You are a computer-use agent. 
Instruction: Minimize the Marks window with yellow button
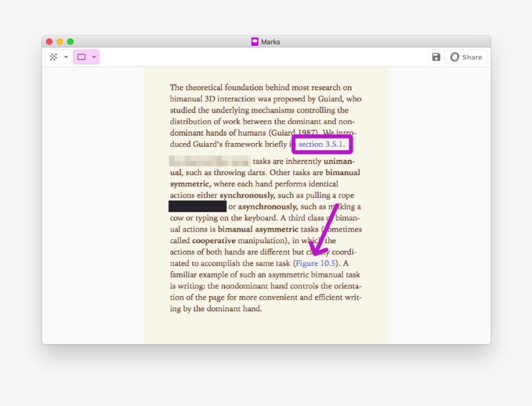point(60,41)
